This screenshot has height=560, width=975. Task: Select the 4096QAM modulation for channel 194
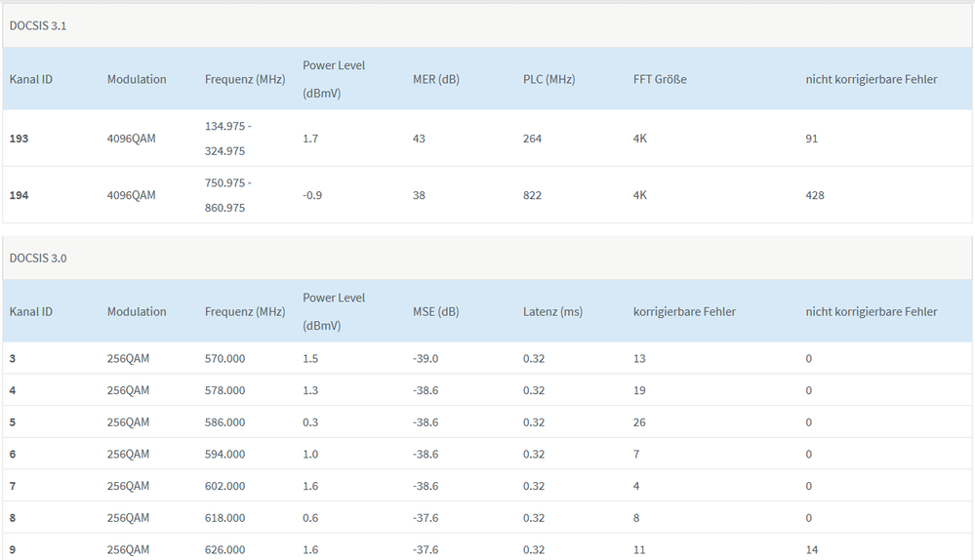[131, 195]
